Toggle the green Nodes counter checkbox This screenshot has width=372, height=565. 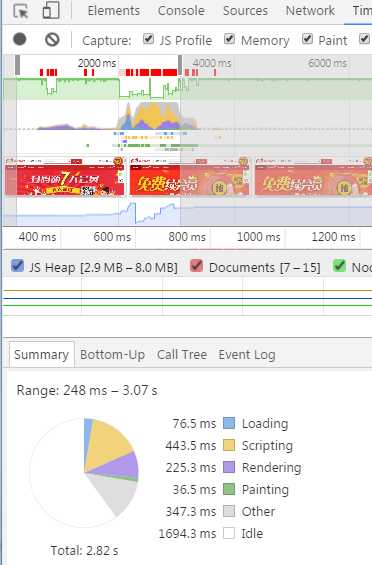pos(339,266)
